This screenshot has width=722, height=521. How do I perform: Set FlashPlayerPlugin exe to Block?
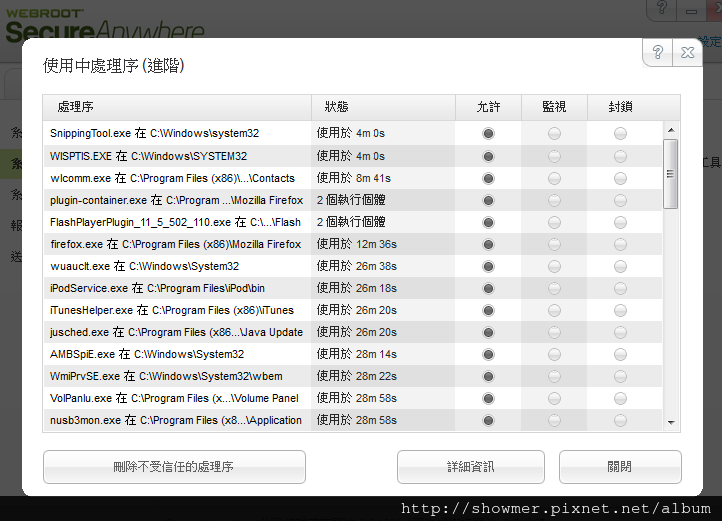(620, 222)
